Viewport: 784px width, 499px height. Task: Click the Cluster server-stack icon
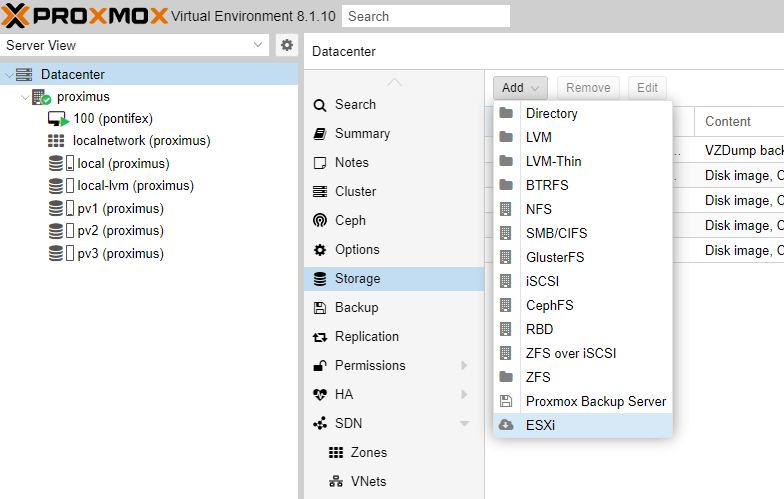tap(320, 192)
